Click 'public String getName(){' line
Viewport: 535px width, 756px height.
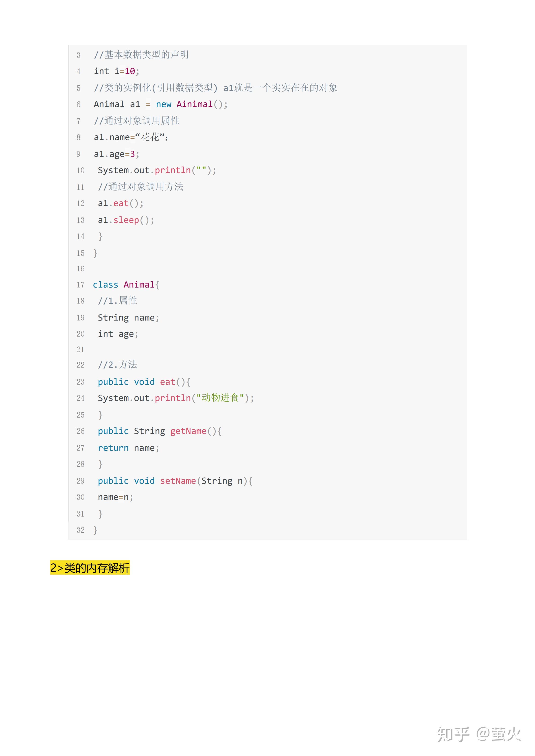pos(160,431)
